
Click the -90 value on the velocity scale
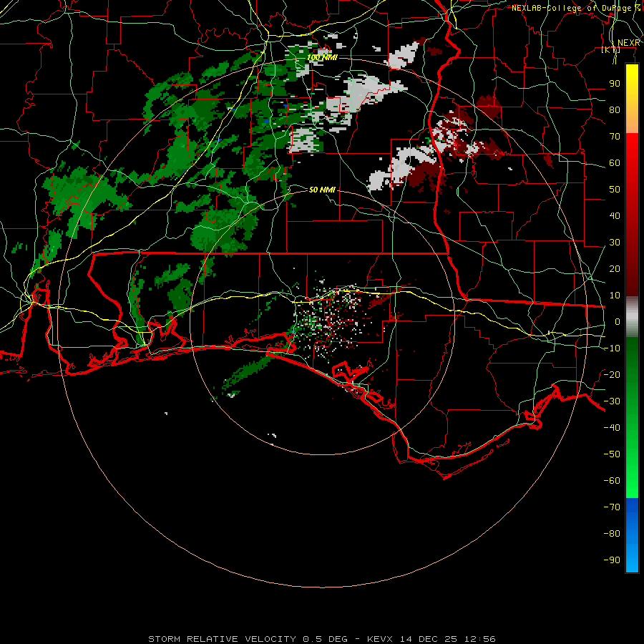coord(612,560)
